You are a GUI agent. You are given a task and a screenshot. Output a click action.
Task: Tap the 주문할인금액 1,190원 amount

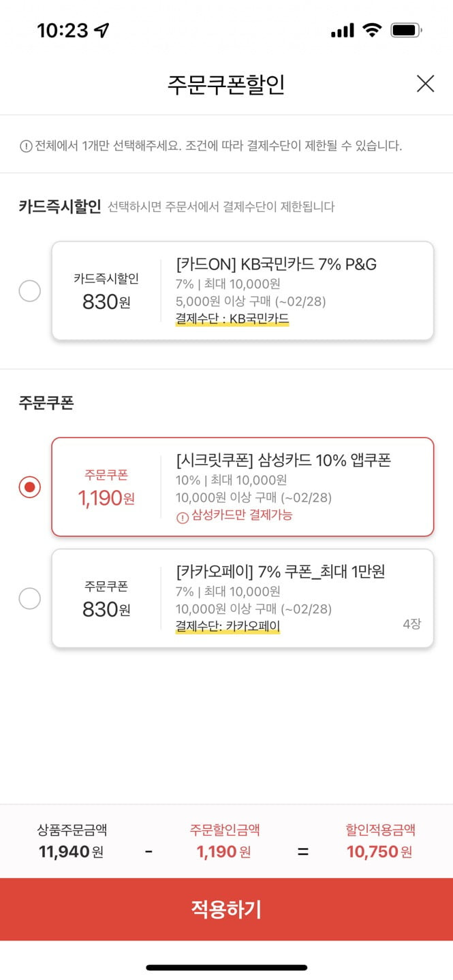point(224,840)
